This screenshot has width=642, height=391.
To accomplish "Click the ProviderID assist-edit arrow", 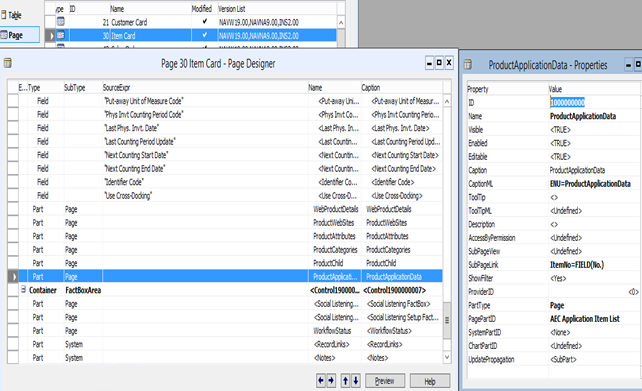I will point(633,292).
